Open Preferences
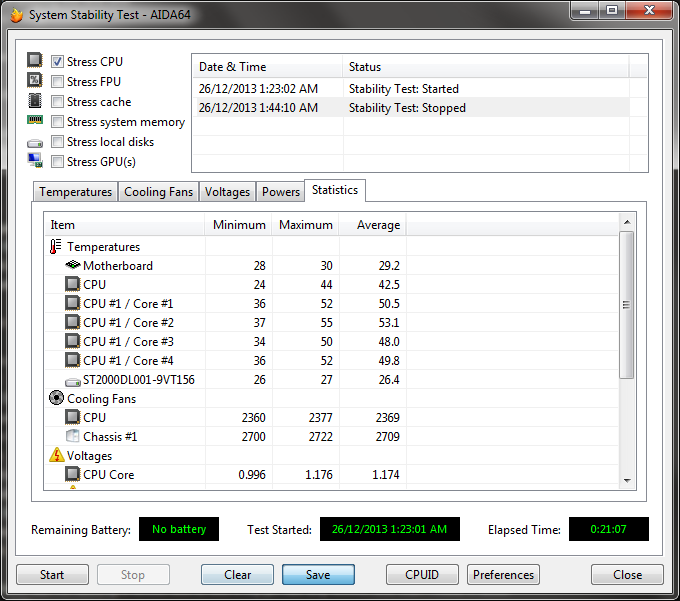This screenshot has width=680, height=601. (x=503, y=575)
